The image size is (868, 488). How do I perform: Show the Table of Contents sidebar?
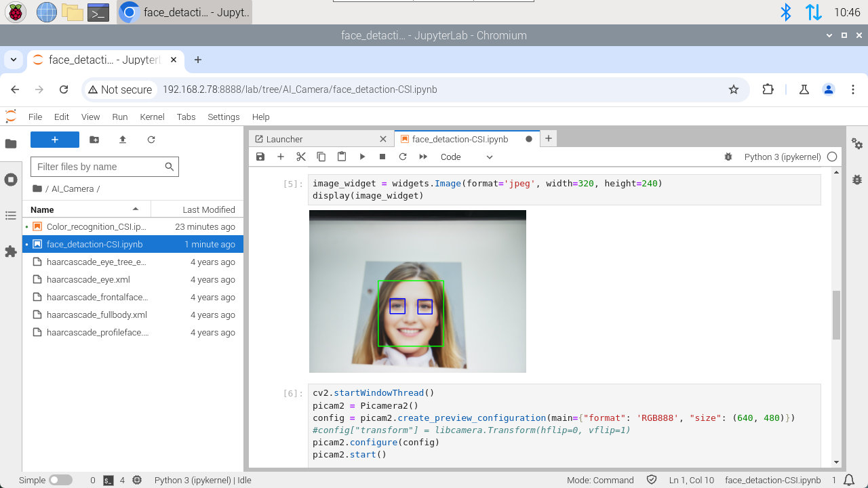(x=11, y=216)
